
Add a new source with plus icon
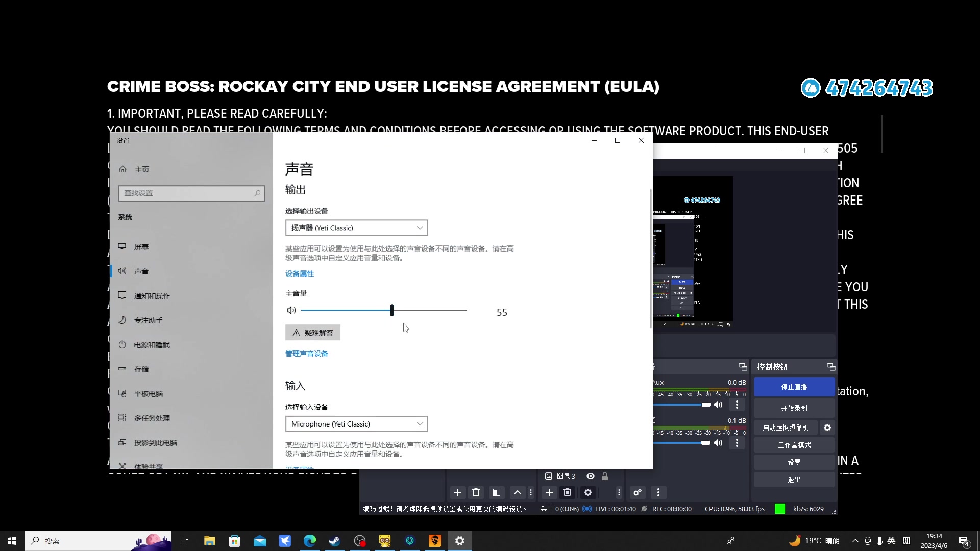click(549, 492)
